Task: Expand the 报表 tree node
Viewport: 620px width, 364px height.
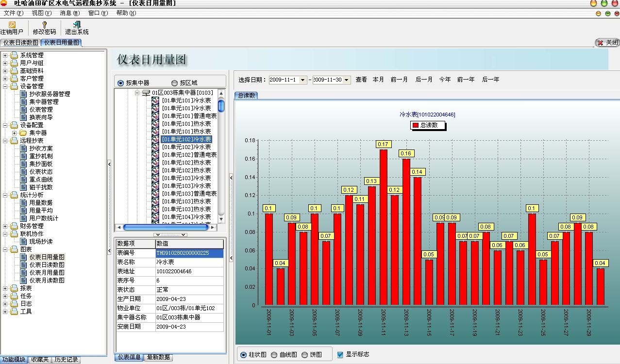Action: click(5, 288)
